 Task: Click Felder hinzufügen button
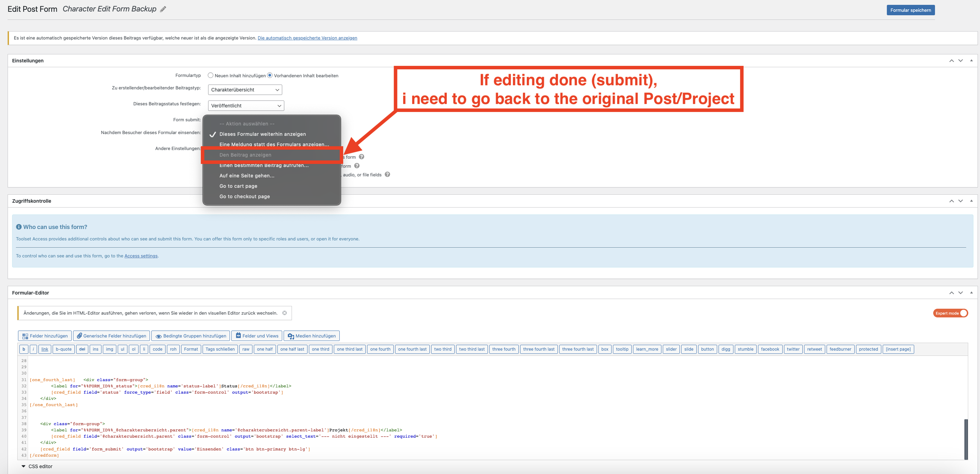(45, 336)
